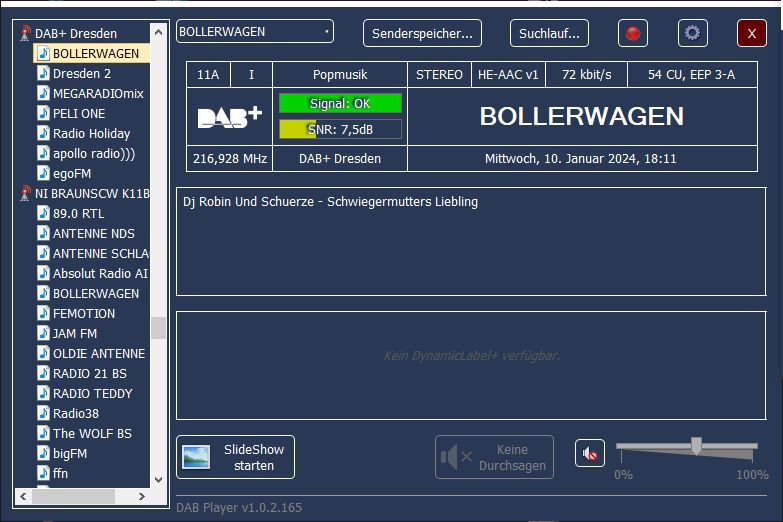This screenshot has height=522, width=783.
Task: Click the NI BRAUNSCW K11B antenna icon
Action: click(x=25, y=193)
